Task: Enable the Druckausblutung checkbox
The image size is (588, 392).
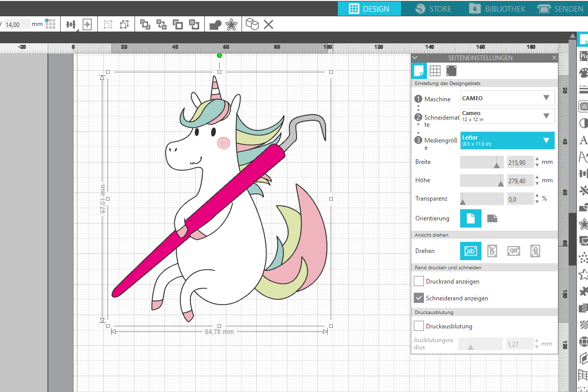Action: pos(419,326)
